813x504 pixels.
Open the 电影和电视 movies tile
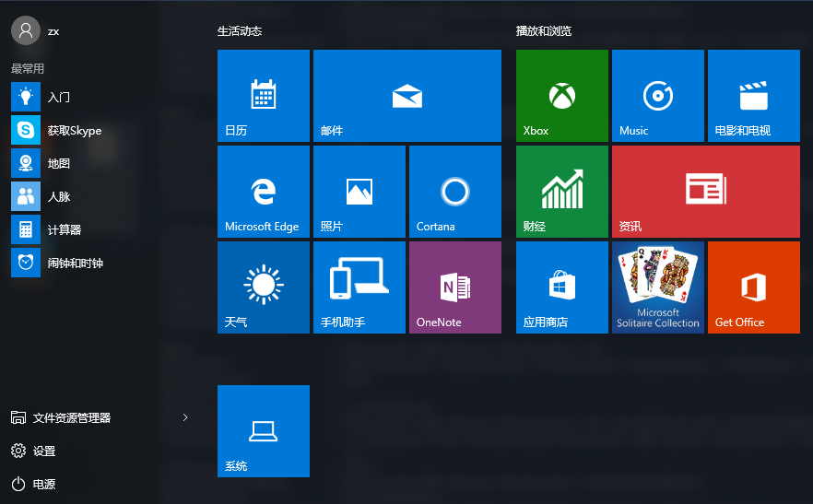[x=754, y=96]
